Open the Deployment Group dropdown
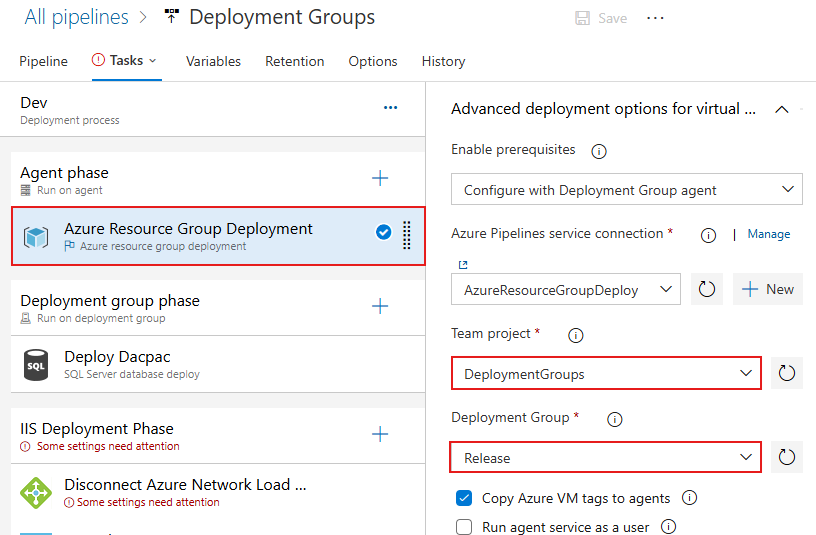This screenshot has width=816, height=535. [x=605, y=458]
